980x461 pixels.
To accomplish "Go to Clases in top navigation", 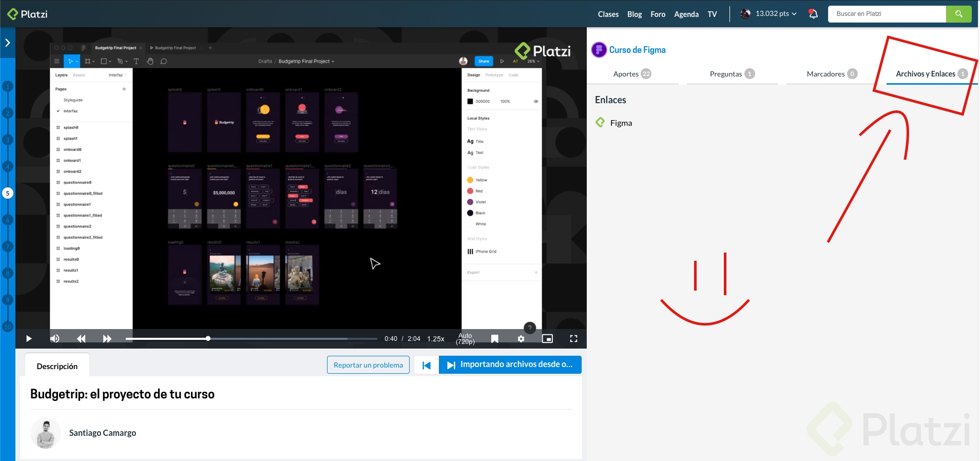I will [608, 14].
